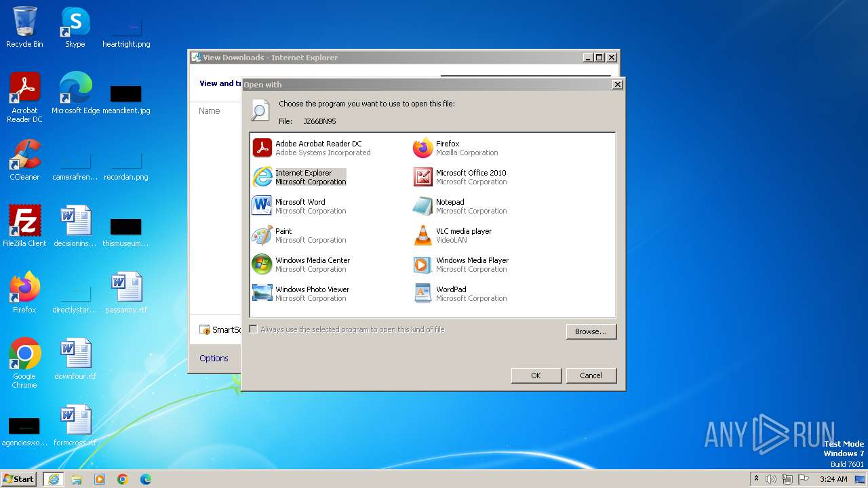Open Firefox desktop shortcut
The width and height of the screenshot is (868, 488).
click(x=24, y=292)
